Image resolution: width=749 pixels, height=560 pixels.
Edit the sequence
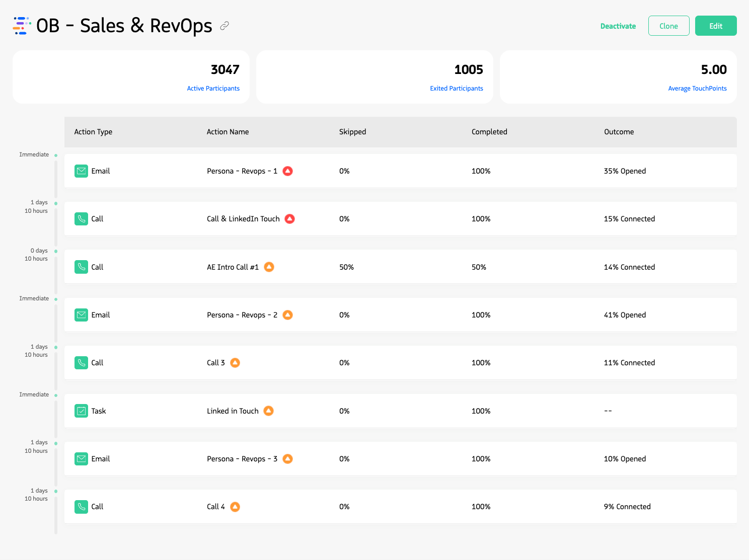coord(715,26)
